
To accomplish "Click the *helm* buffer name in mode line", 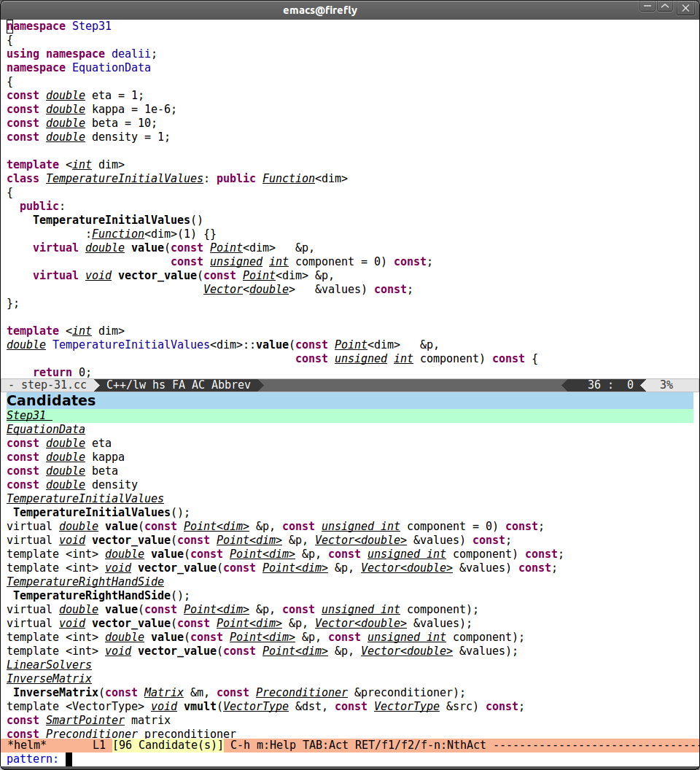I will [27, 745].
